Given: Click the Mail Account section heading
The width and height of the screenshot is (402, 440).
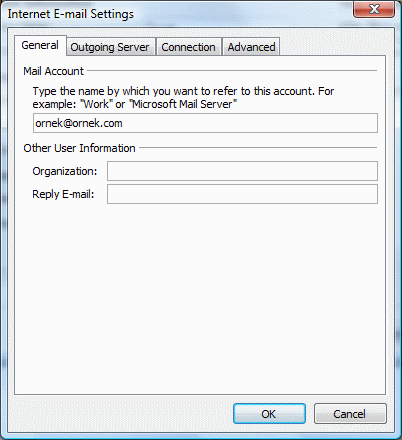Looking at the screenshot, I should [53, 71].
